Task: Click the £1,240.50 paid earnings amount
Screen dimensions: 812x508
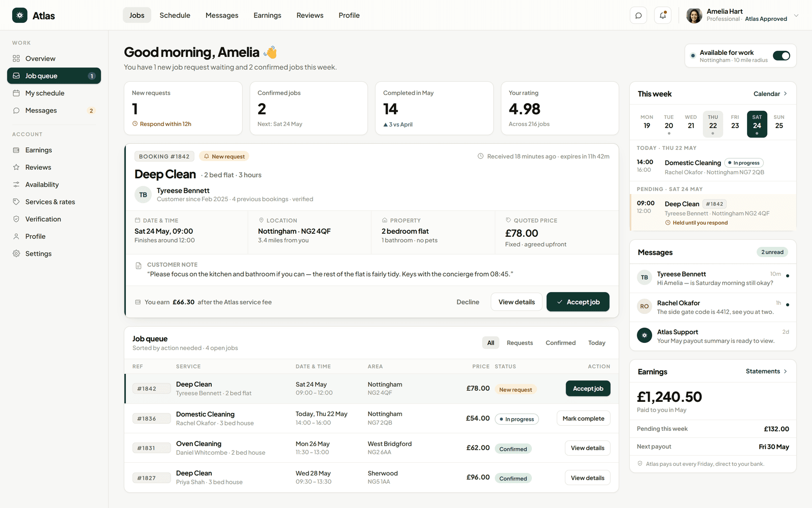Action: point(669,397)
